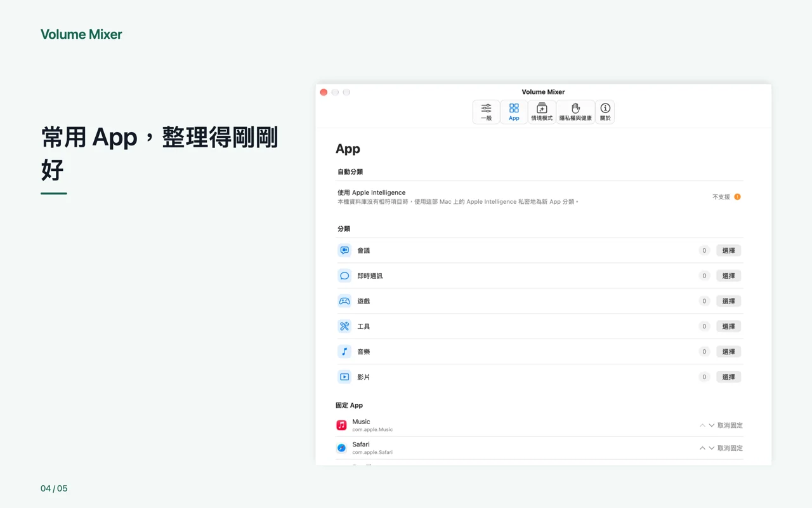Viewport: 812px width, 508px height.
Task: Open the 關於 tab
Action: point(605,112)
